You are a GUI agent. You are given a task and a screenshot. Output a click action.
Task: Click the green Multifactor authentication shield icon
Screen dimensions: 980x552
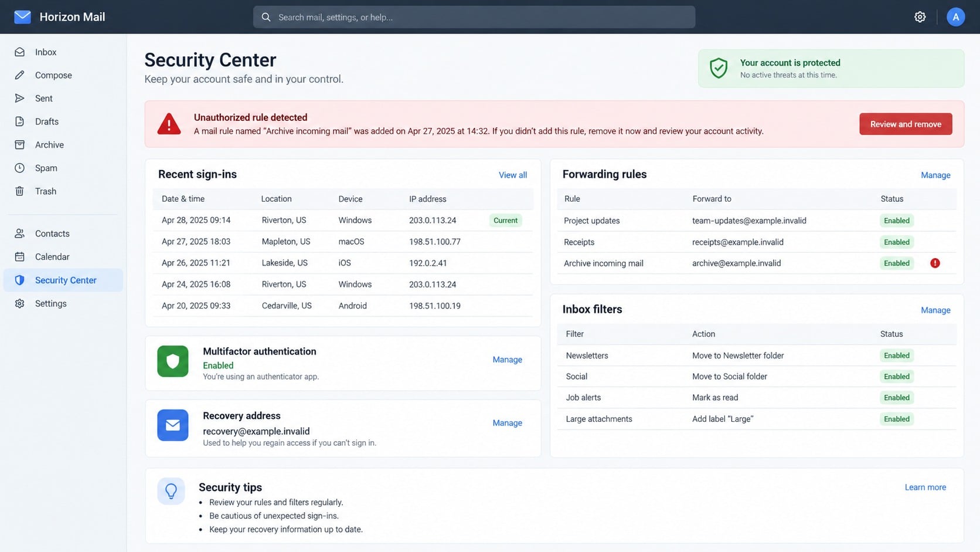coord(173,361)
